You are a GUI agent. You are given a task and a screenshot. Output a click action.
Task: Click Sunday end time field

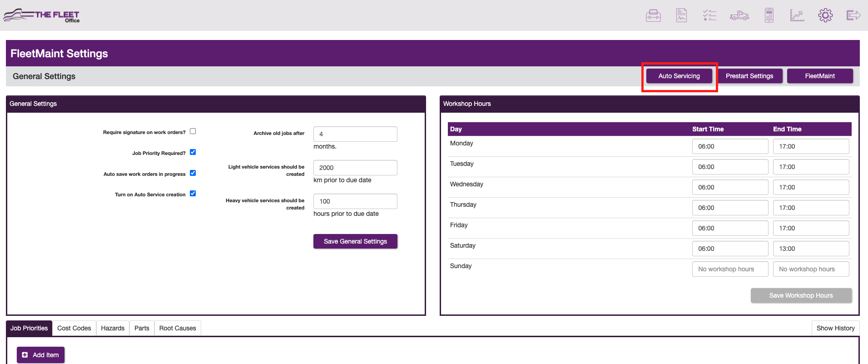pos(811,269)
